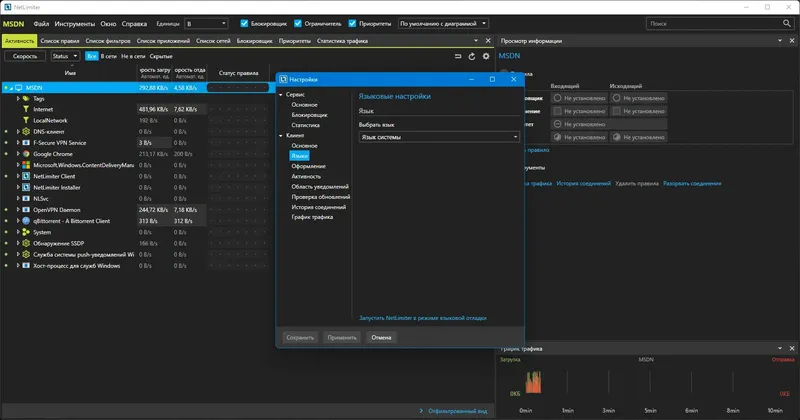Image resolution: width=800 pixels, height=420 pixels.
Task: Click the language debug mode link
Action: point(422,317)
